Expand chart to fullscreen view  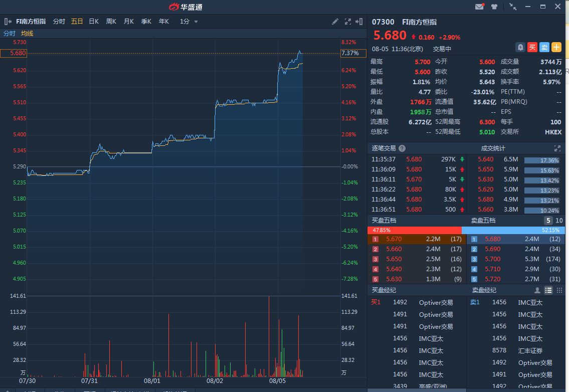[348, 22]
